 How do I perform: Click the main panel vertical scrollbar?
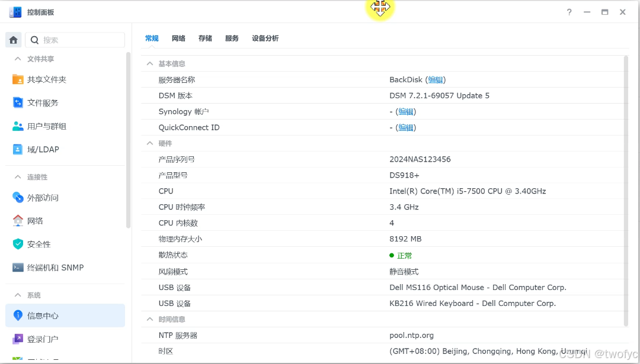[626, 191]
